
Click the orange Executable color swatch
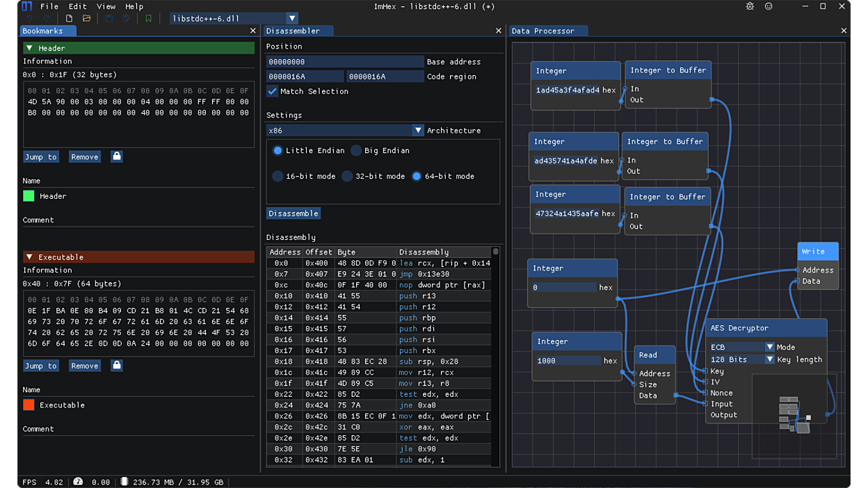(x=29, y=405)
